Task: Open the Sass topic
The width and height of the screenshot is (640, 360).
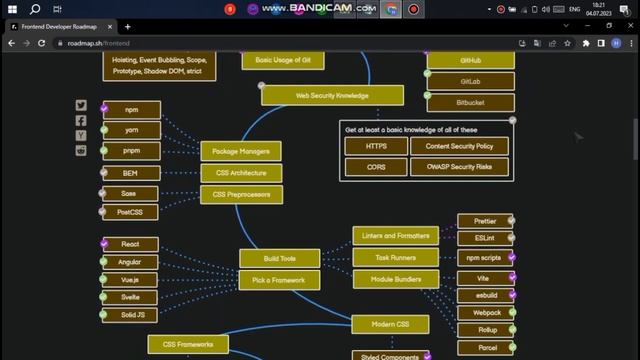Action: 129,193
